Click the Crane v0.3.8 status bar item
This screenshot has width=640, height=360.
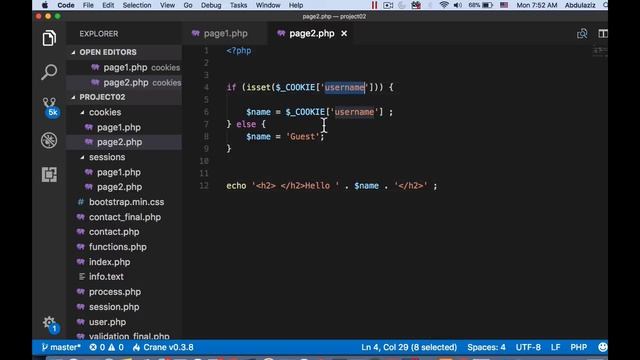click(x=163, y=347)
